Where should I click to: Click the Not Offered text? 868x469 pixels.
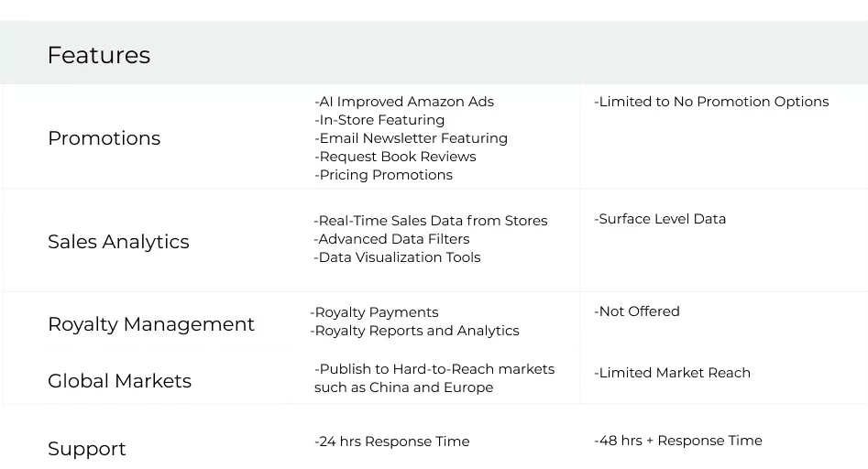pos(637,311)
